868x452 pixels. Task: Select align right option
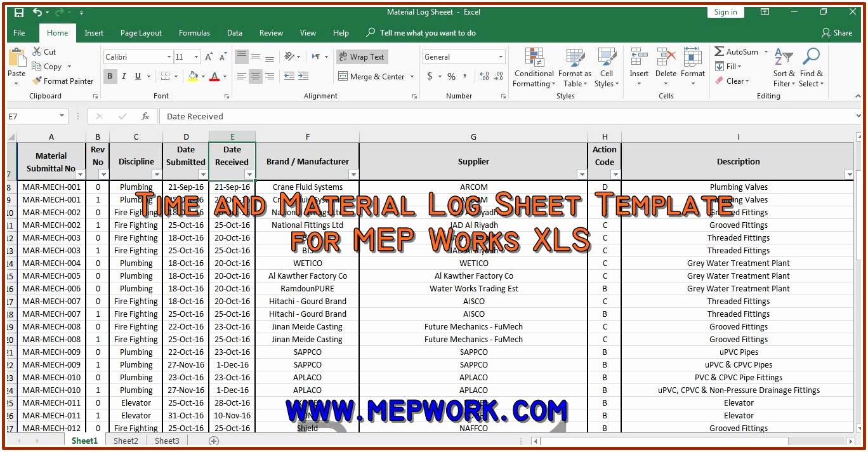pos(270,76)
